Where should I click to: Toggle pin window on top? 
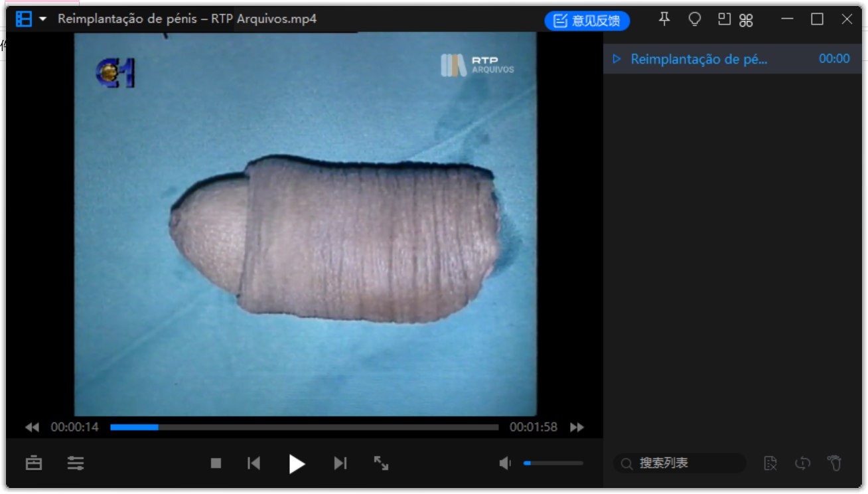(x=664, y=19)
